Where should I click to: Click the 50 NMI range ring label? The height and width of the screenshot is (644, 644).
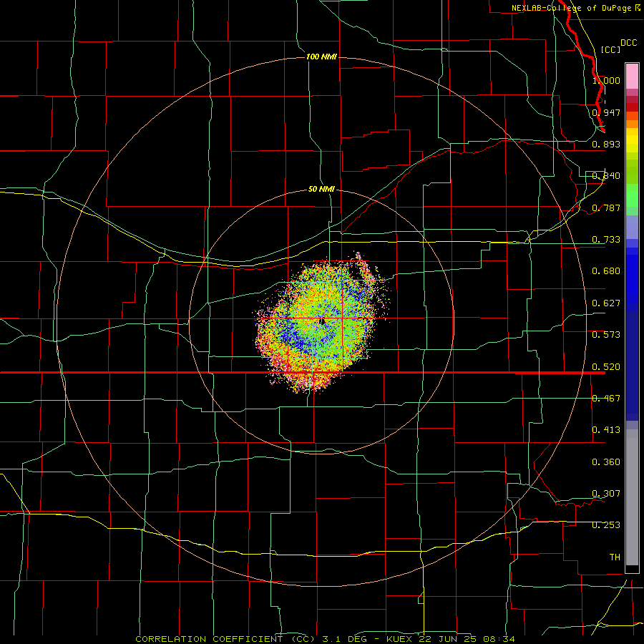pos(321,189)
